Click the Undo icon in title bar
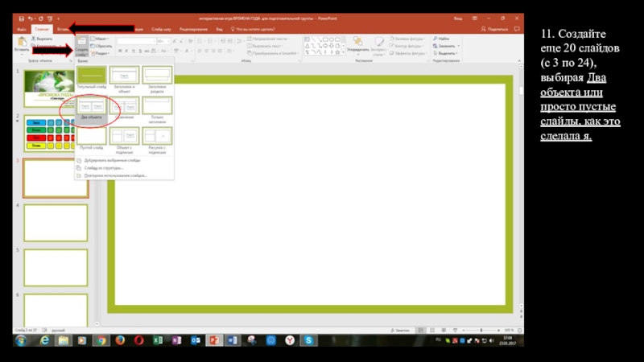The image size is (644, 362). [31, 18]
